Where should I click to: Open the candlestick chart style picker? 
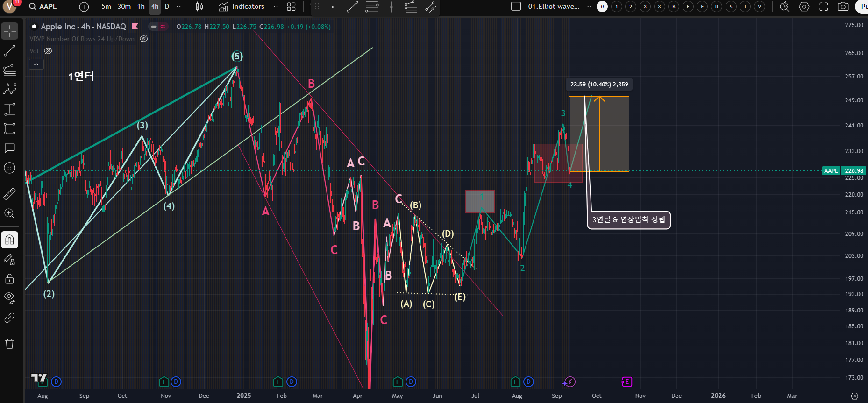[199, 7]
